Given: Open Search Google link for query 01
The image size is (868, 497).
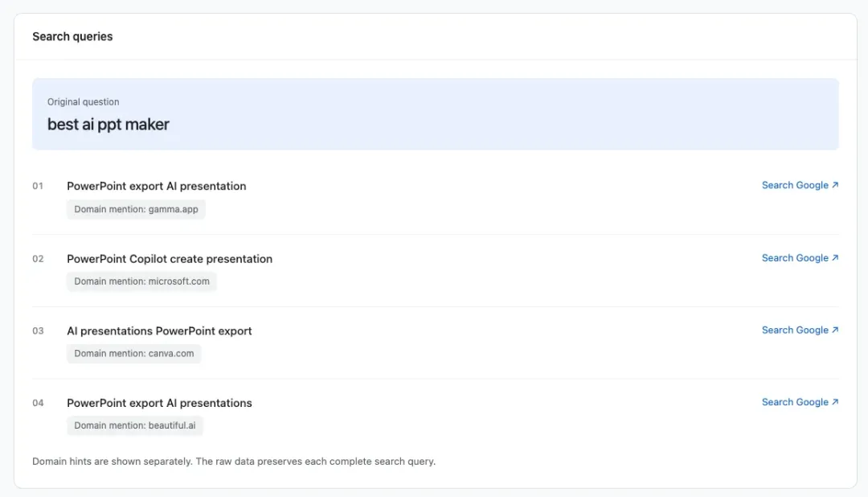Looking at the screenshot, I should [800, 185].
